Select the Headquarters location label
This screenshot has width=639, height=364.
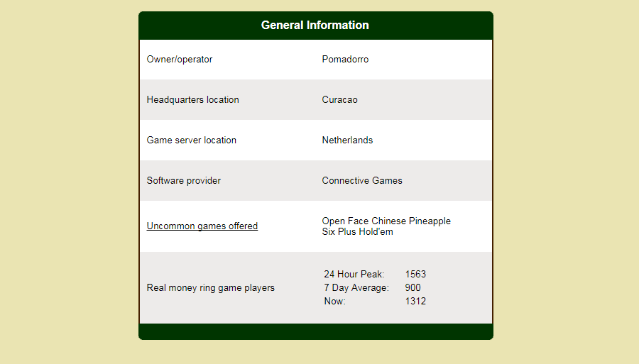coord(192,100)
